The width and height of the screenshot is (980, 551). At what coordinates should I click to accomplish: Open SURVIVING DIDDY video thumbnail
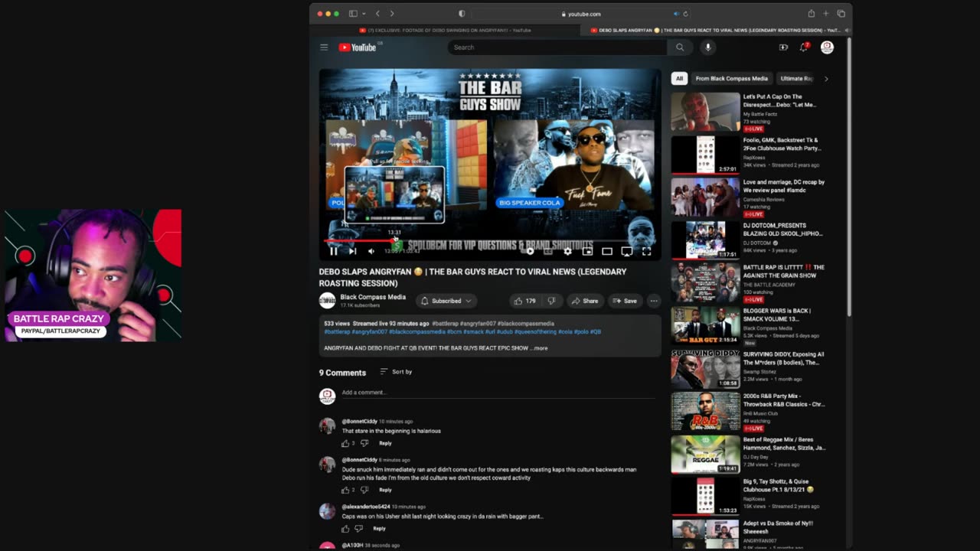tap(705, 369)
